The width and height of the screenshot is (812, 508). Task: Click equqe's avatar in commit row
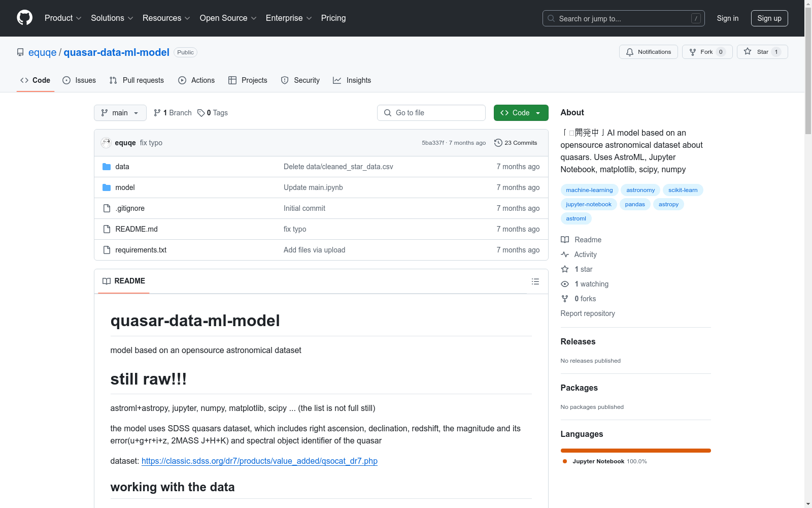pyautogui.click(x=106, y=143)
